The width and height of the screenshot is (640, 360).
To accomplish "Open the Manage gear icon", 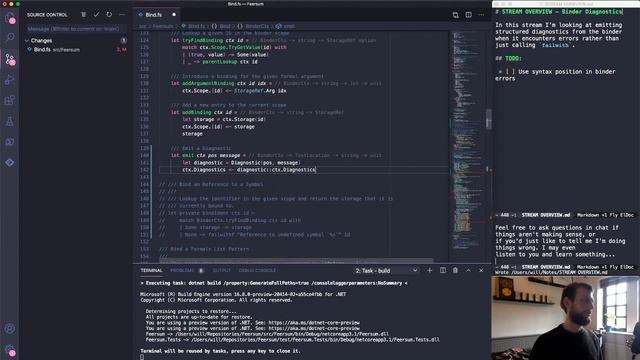I will pos(9,350).
